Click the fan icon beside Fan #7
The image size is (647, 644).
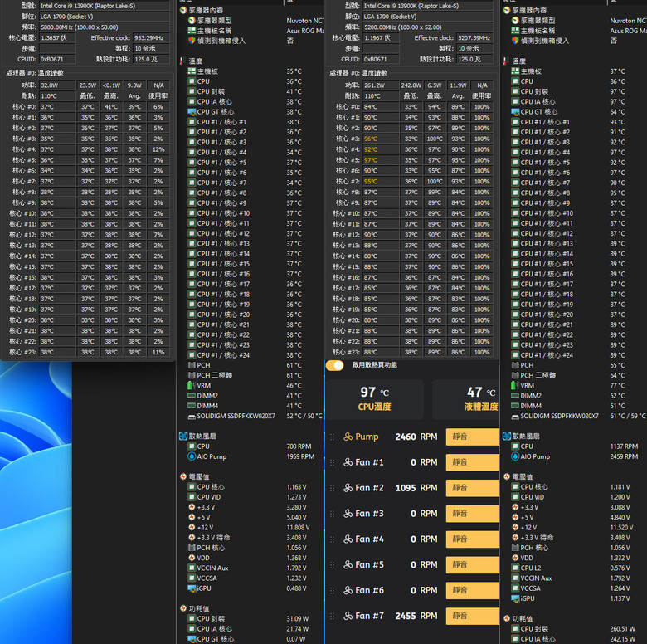tap(348, 616)
